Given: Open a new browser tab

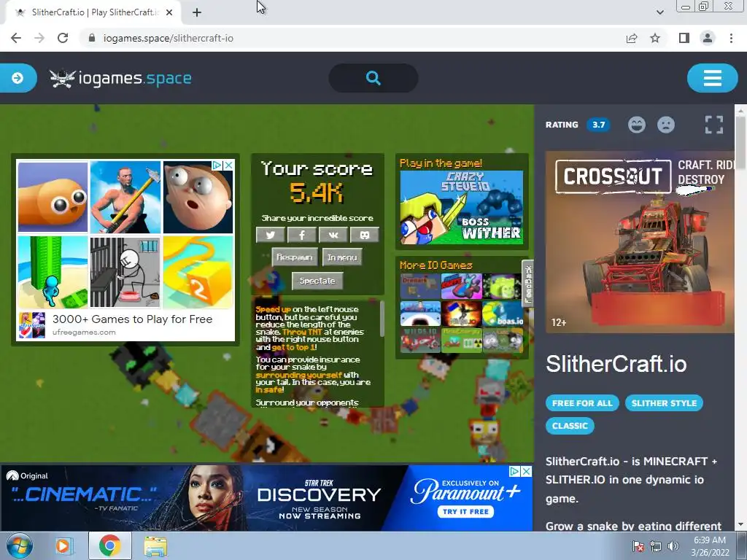Looking at the screenshot, I should pyautogui.click(x=197, y=13).
